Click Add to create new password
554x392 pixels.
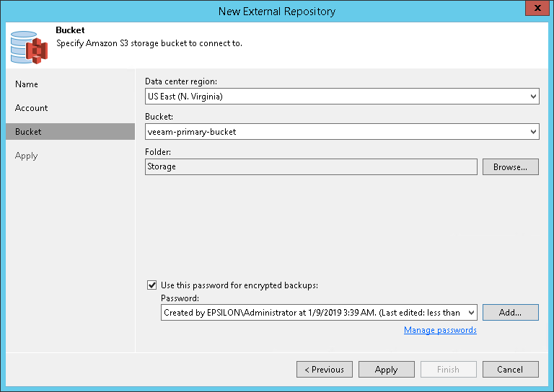point(510,313)
